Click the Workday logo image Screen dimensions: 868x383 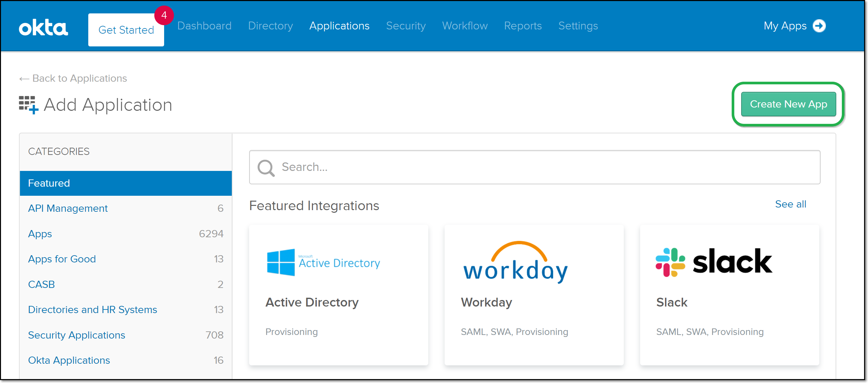tap(516, 262)
